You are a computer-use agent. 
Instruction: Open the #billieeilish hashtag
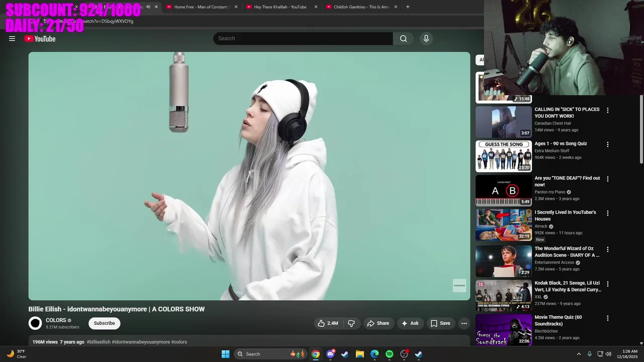[x=99, y=342]
